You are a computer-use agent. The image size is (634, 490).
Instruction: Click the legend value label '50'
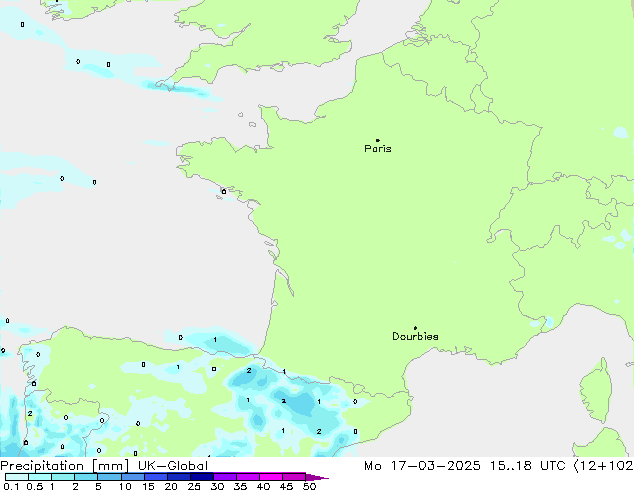(x=309, y=486)
